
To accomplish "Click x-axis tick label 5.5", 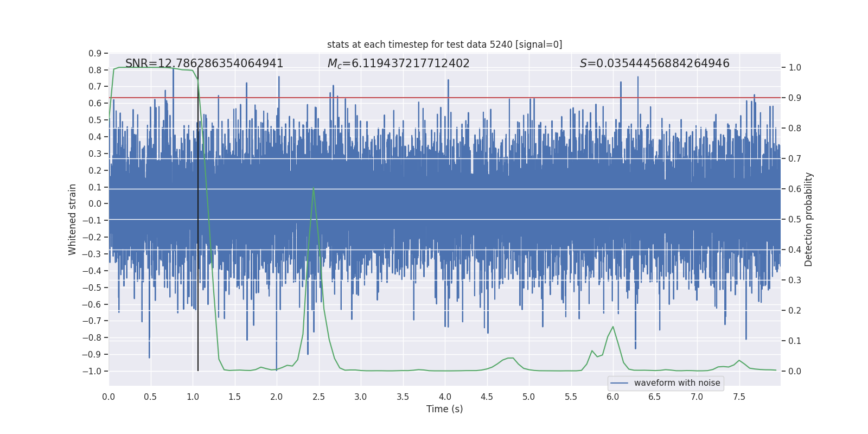I will (x=571, y=397).
